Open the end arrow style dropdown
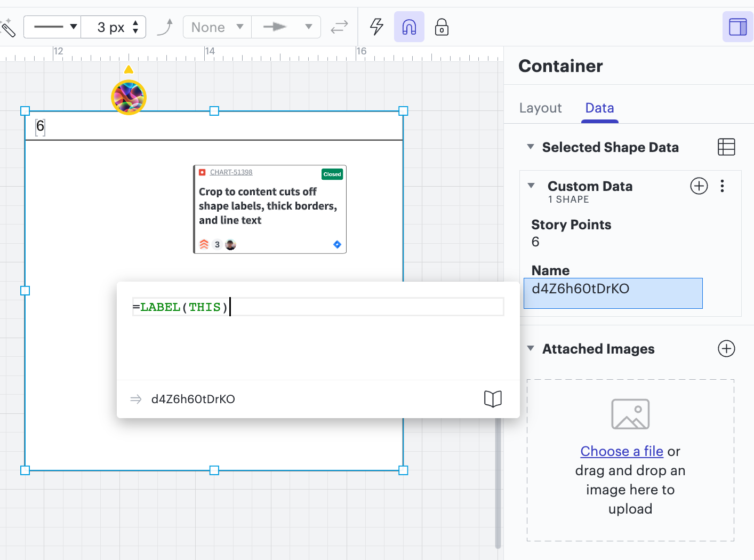This screenshot has width=754, height=560. coord(286,27)
